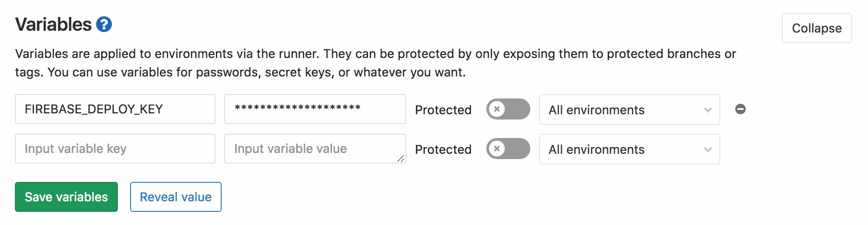This screenshot has width=868, height=225.
Task: Click the chevron arrow in the empty row's environments dropdown
Action: pyautogui.click(x=708, y=149)
